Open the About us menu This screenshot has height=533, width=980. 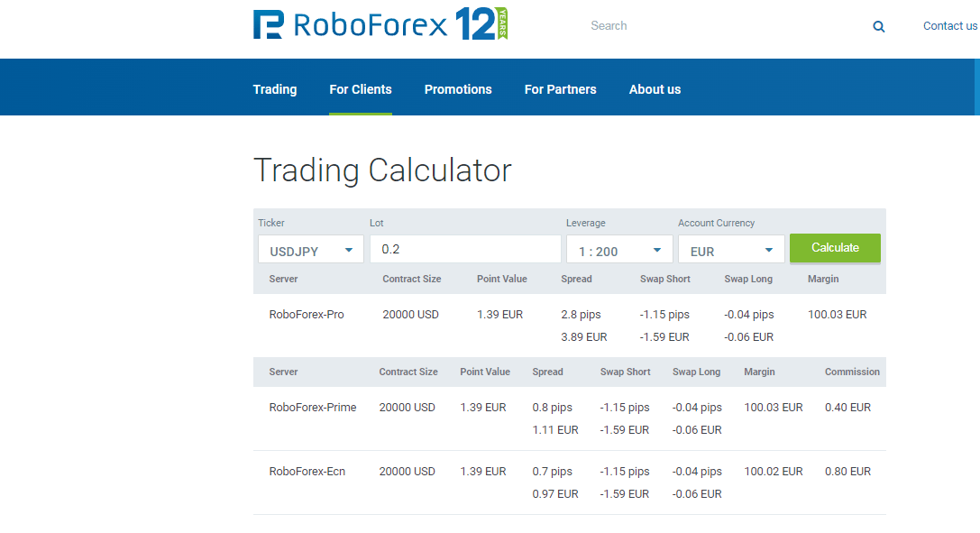pyautogui.click(x=655, y=89)
